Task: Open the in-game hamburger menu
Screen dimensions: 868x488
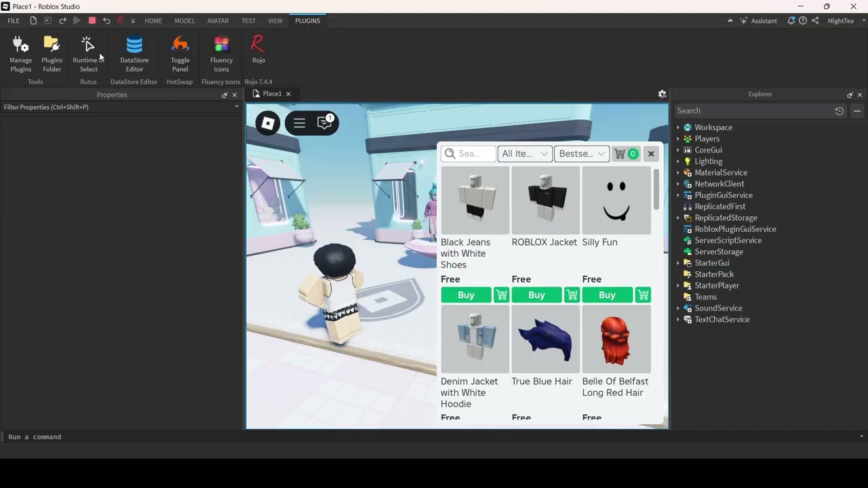Action: tap(299, 123)
